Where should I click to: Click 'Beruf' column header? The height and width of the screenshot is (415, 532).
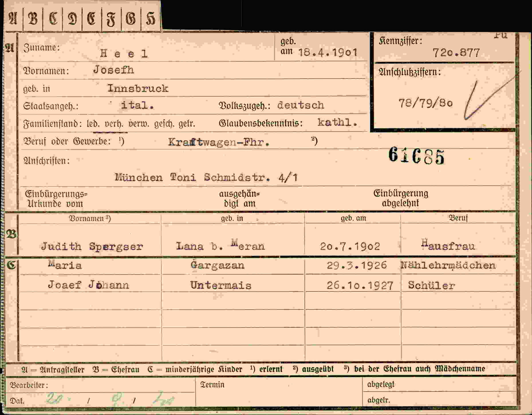click(458, 218)
